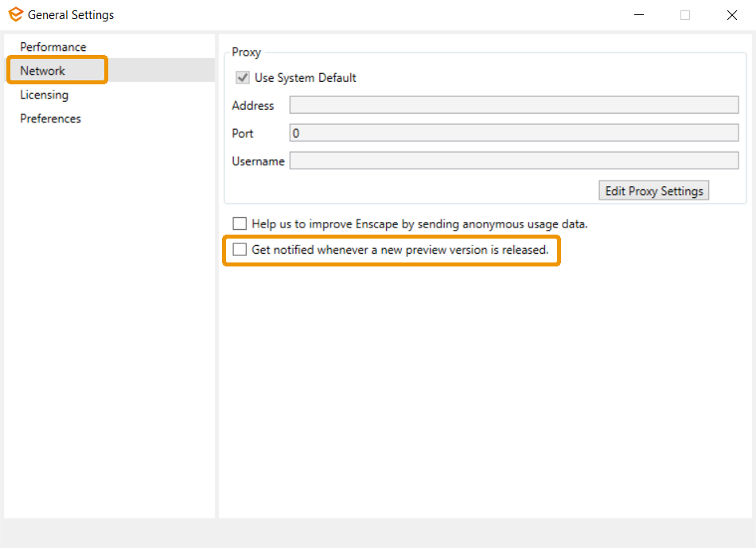Click the proxy Address input field
The height and width of the screenshot is (548, 756).
(x=514, y=105)
